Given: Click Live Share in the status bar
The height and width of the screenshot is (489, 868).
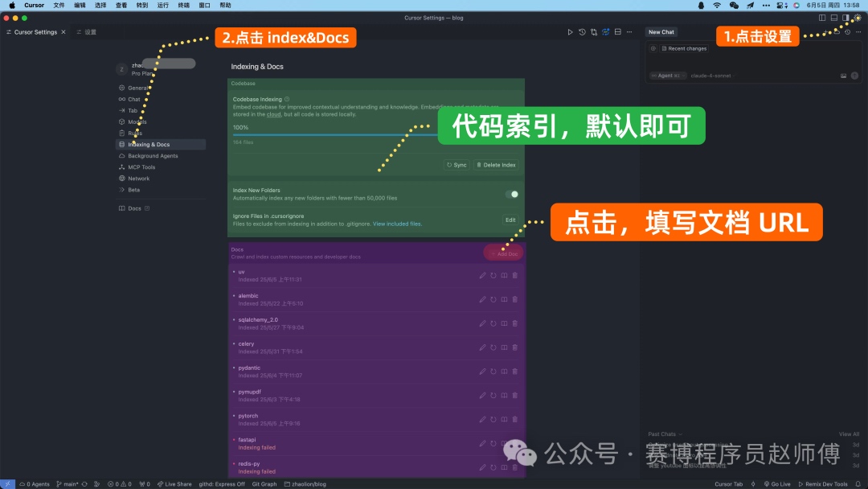Looking at the screenshot, I should 174,484.
